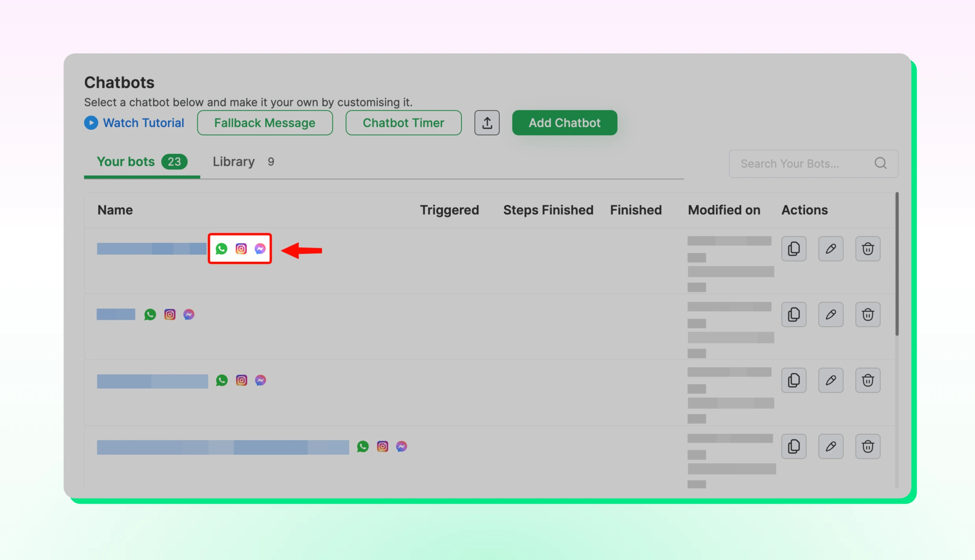The height and width of the screenshot is (560, 975).
Task: Click the upload chatbot icon button
Action: coord(487,123)
